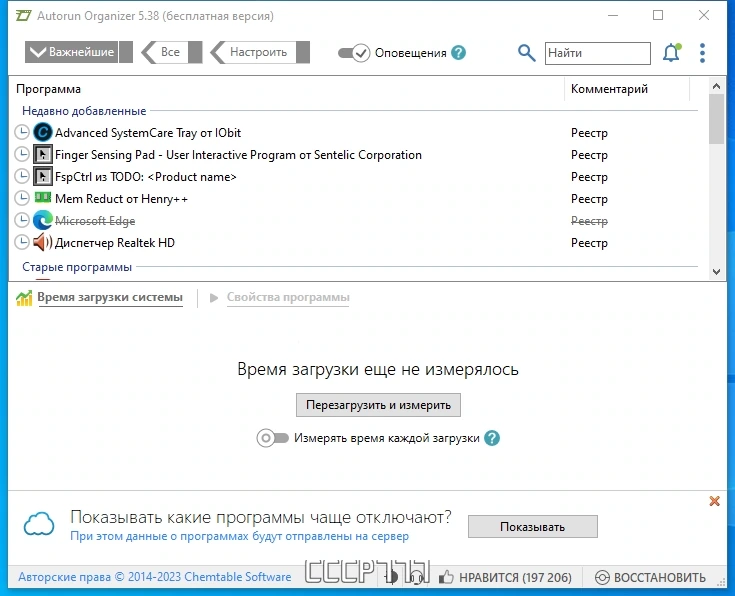Image resolution: width=735 pixels, height=596 pixels.
Task: Click the Недавно добавленные group header
Action: pos(84,111)
